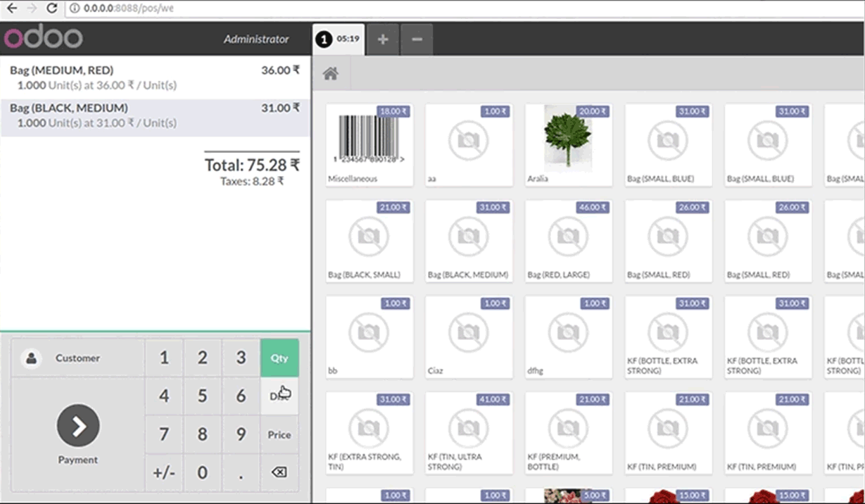
Task: Delete current order with minus button
Action: (417, 39)
